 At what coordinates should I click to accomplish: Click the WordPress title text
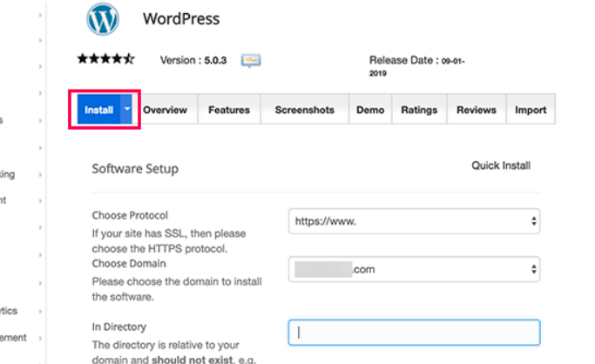(x=181, y=19)
